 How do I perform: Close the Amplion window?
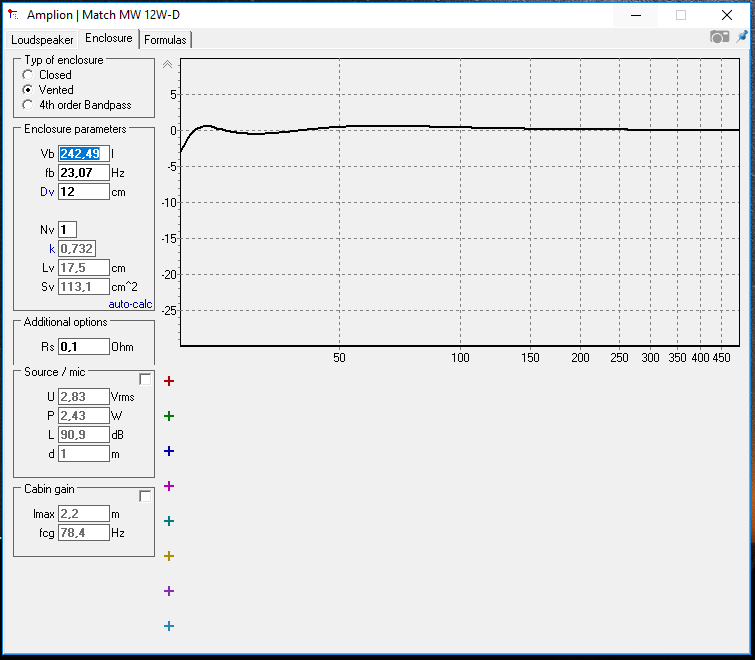point(727,15)
